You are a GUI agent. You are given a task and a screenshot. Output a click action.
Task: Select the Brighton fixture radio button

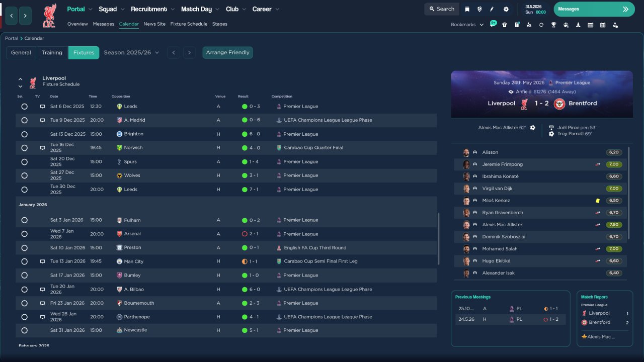[x=24, y=134]
